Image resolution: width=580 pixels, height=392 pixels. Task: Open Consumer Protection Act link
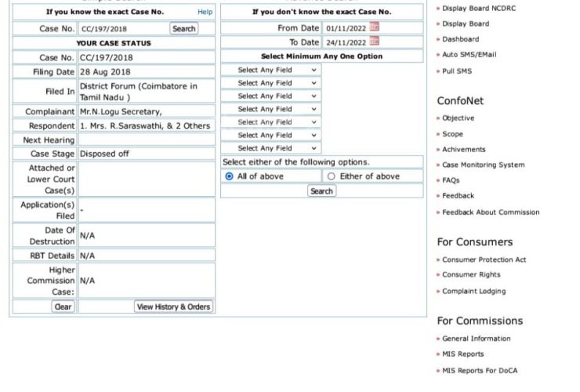[x=484, y=260]
